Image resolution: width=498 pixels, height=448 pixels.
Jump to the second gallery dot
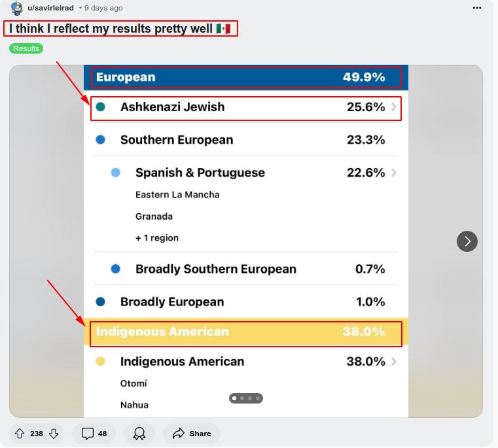pyautogui.click(x=242, y=398)
